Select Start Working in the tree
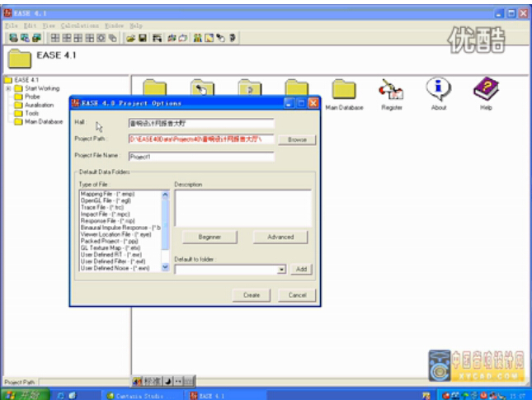 pos(42,88)
